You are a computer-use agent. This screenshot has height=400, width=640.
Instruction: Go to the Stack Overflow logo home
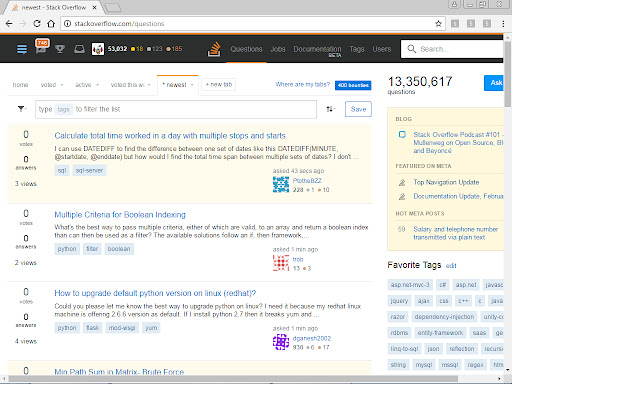(214, 49)
